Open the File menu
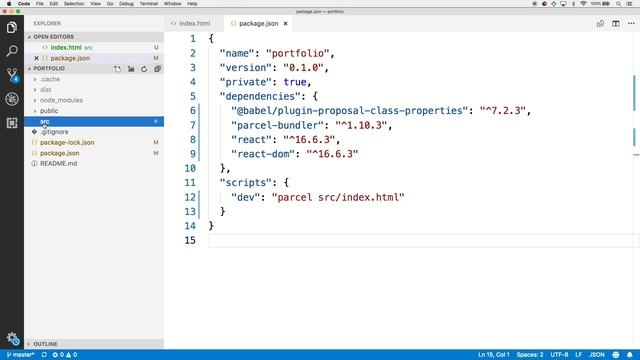 point(40,4)
